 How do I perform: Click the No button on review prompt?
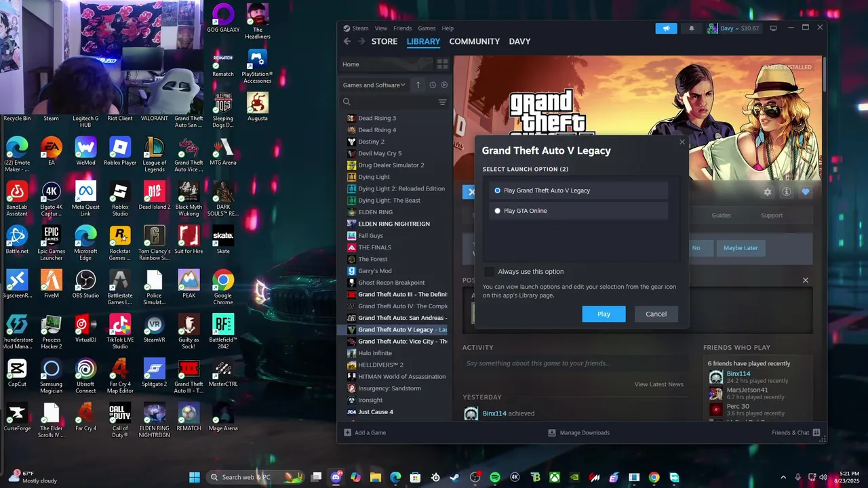[x=696, y=248]
